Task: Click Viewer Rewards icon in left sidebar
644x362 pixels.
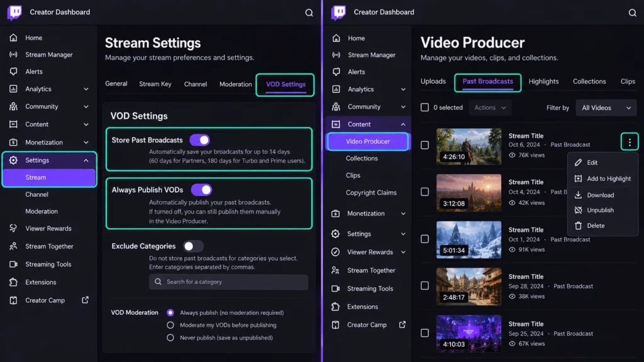Action: coord(14,228)
